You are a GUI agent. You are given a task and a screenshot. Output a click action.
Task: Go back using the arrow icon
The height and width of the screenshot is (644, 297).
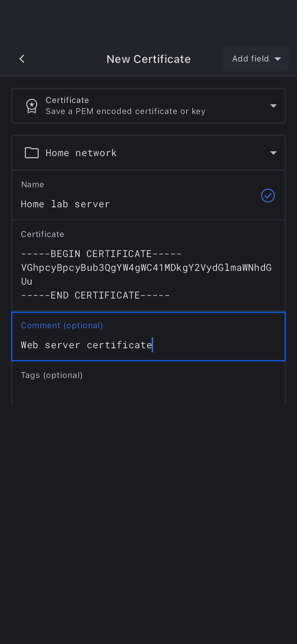tap(22, 59)
